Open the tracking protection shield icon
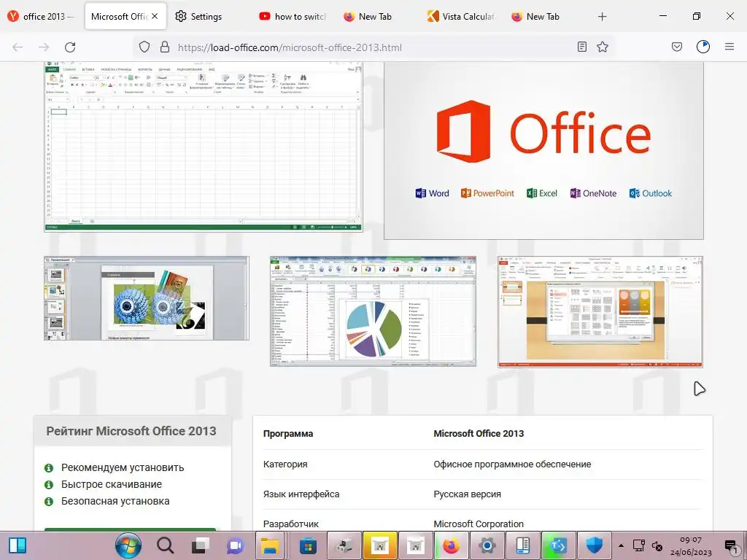Screen dimensions: 747x560 144,47
